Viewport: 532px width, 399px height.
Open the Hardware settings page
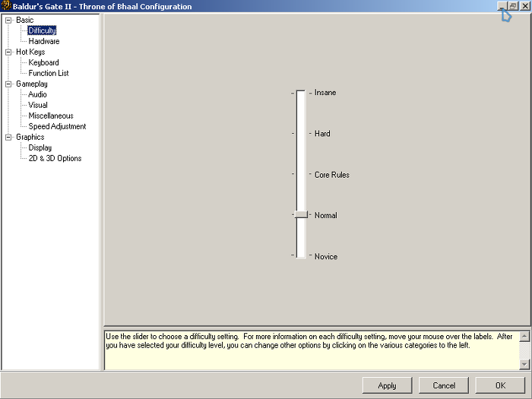pyautogui.click(x=44, y=41)
